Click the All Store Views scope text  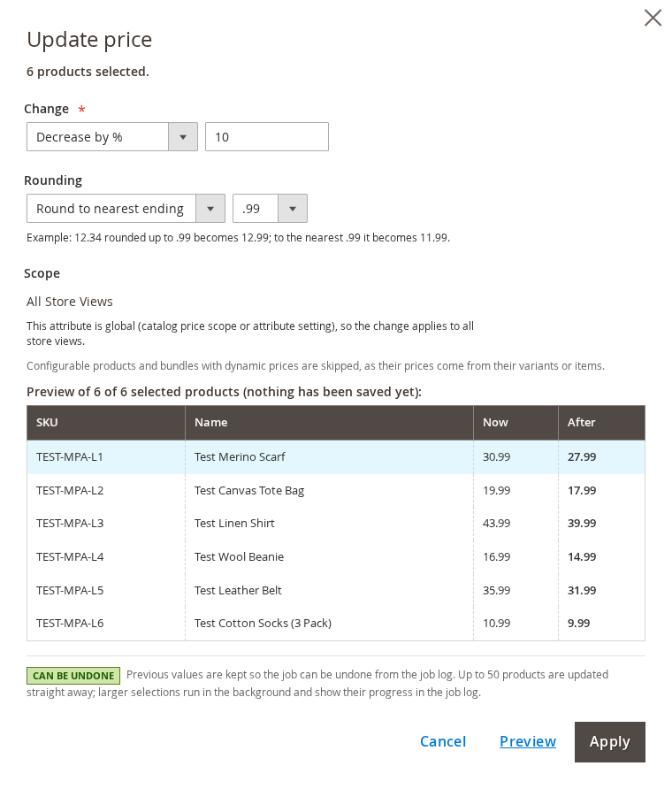70,302
